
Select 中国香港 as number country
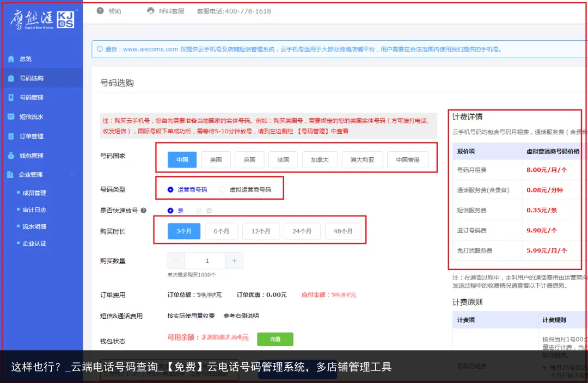tap(408, 159)
